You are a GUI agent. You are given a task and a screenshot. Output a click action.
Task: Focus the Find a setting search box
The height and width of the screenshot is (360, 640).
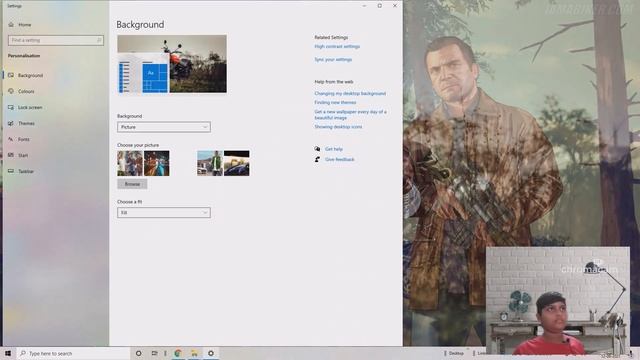click(x=56, y=40)
